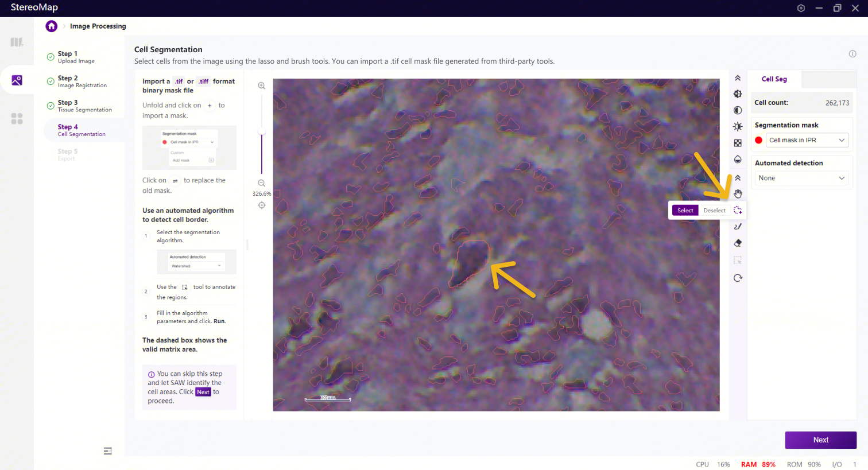Select the hand pan tool

738,194
